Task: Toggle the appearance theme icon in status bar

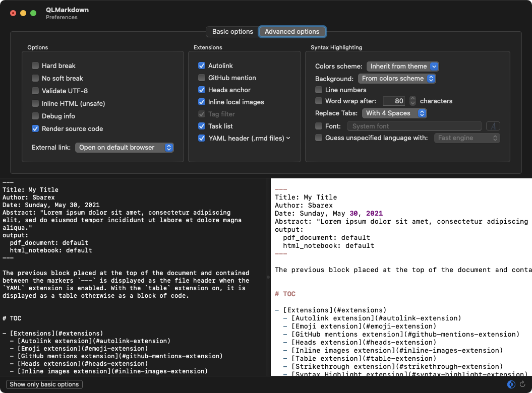Action: click(x=511, y=384)
